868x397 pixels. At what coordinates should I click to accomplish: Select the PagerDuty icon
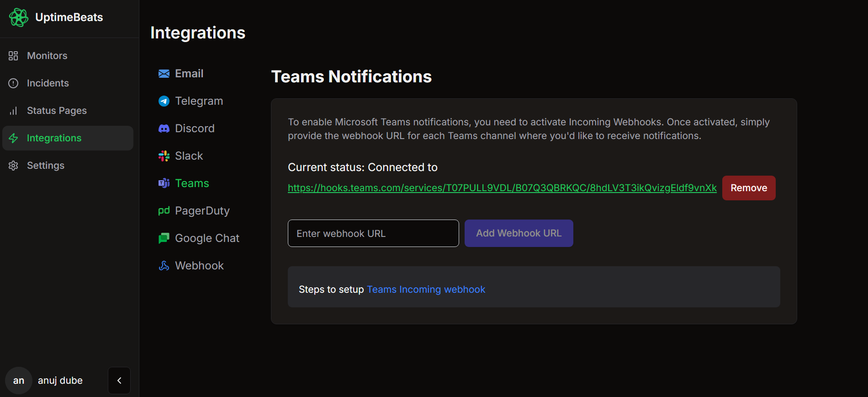pos(164,211)
